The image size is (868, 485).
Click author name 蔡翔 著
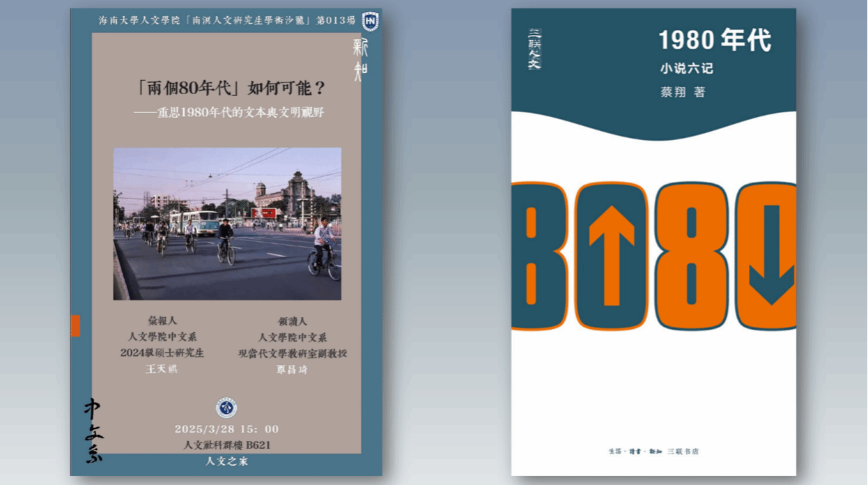pos(682,92)
